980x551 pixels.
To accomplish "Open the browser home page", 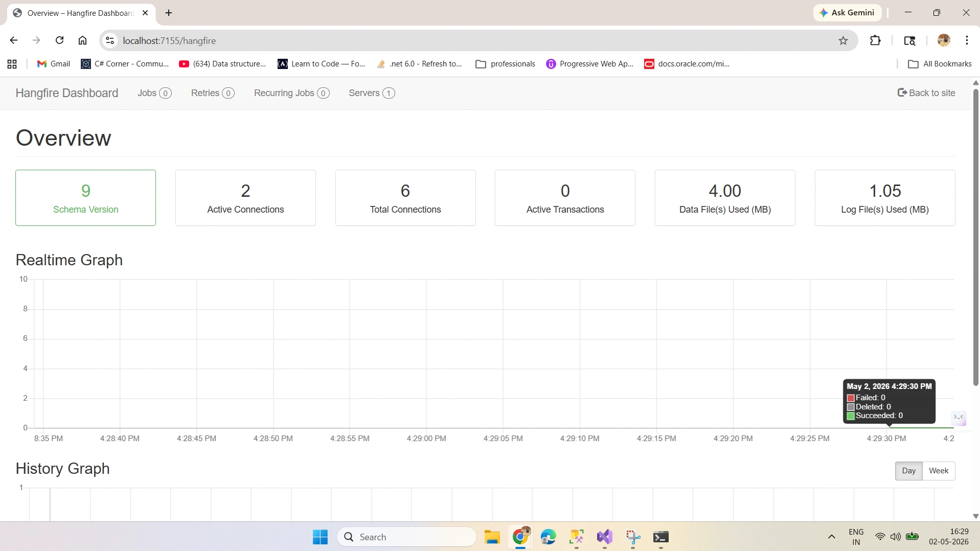I will point(82,40).
